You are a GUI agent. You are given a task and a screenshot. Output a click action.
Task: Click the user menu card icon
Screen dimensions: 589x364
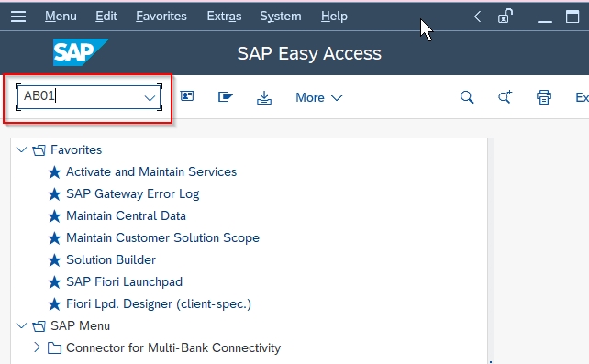(187, 96)
